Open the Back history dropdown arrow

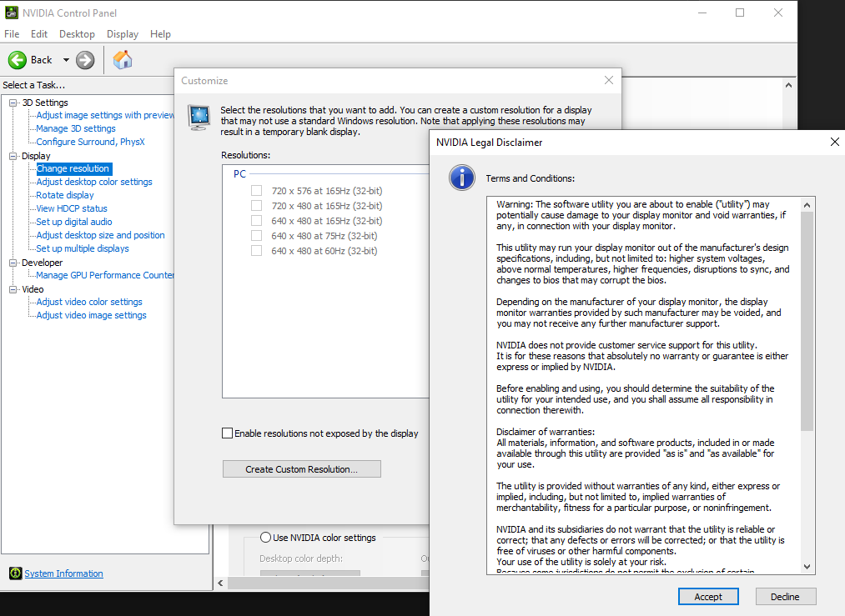(x=66, y=60)
